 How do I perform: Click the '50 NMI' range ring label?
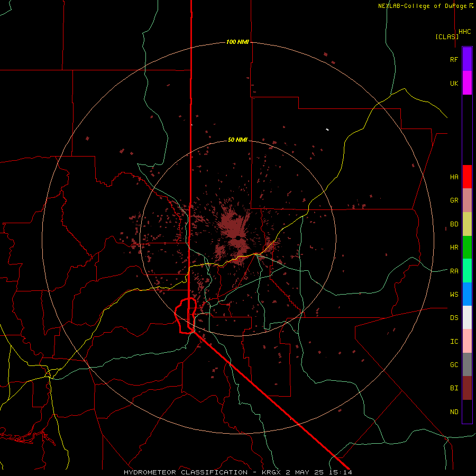[237, 140]
